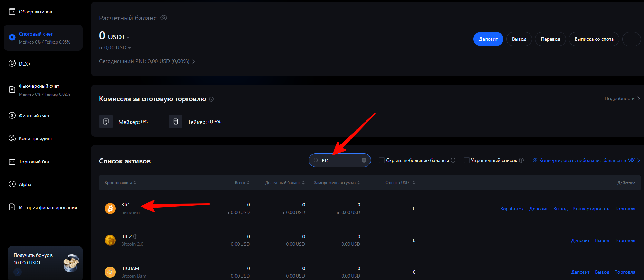This screenshot has height=280, width=644.
Task: Select the Bitcoin 2.0 asset name
Action: [x=132, y=244]
